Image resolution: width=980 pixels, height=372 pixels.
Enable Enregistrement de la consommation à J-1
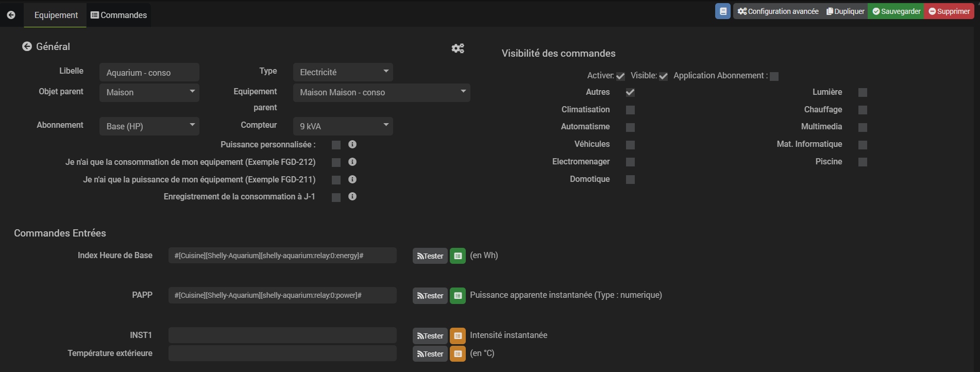336,197
